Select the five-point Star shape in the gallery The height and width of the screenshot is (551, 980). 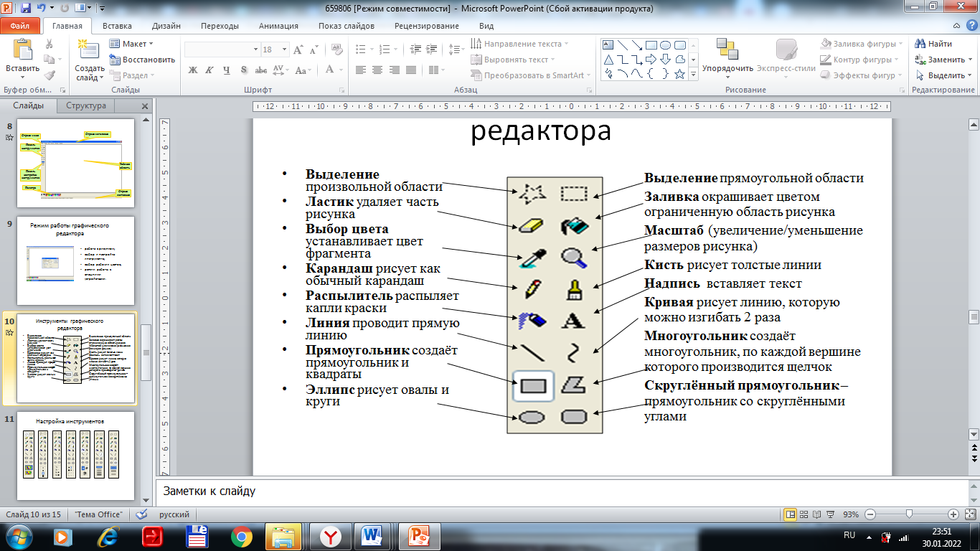pos(679,73)
